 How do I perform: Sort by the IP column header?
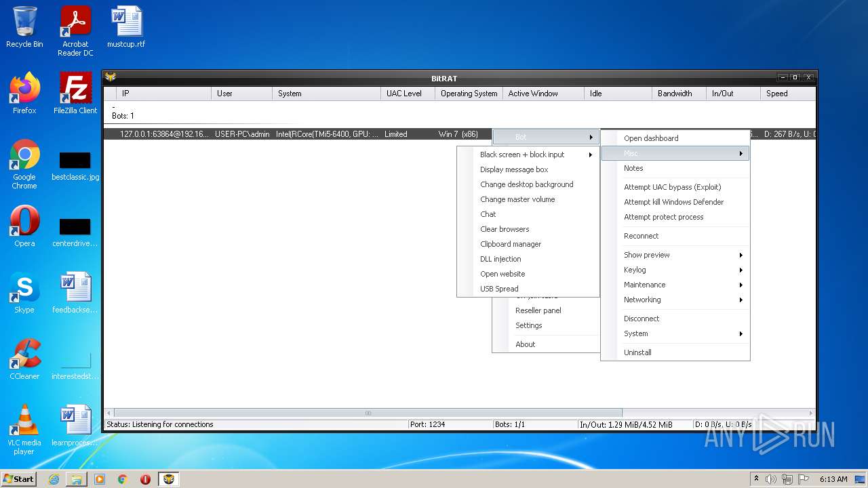point(163,94)
